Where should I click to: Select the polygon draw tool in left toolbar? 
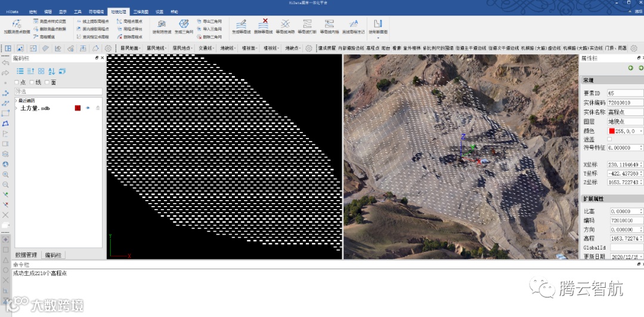coord(5,124)
